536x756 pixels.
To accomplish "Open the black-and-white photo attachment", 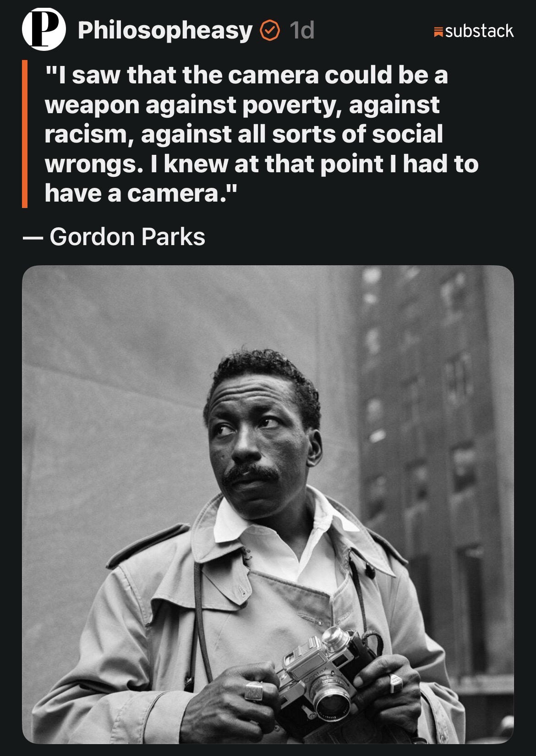I will click(x=268, y=504).
